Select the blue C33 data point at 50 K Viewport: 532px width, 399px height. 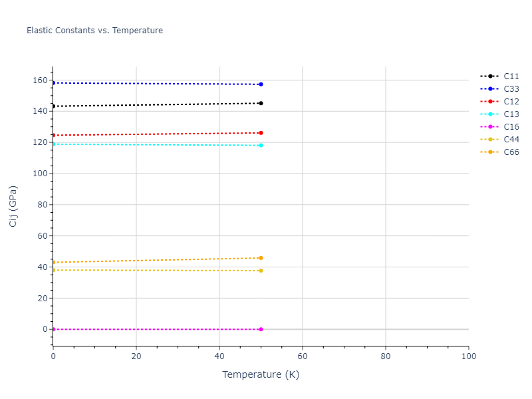click(261, 84)
